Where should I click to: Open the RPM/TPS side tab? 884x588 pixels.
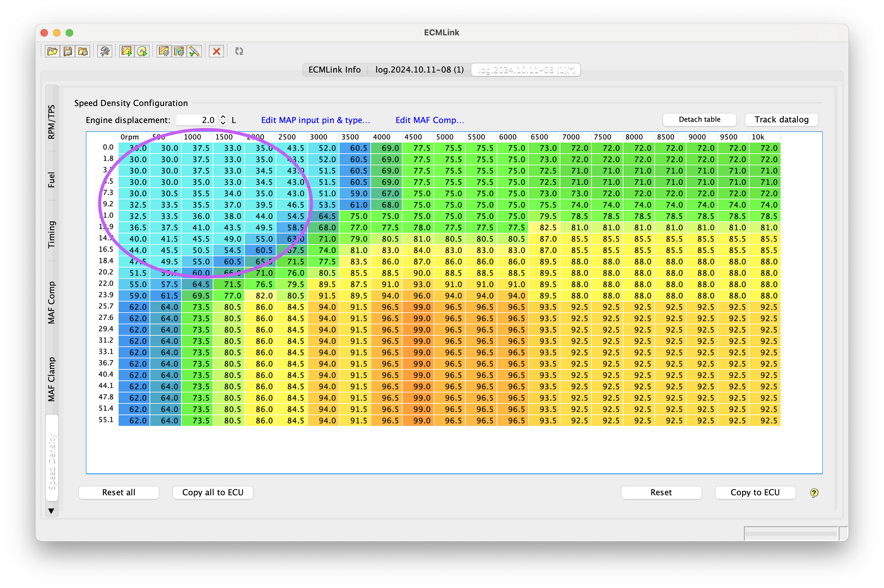click(52, 122)
